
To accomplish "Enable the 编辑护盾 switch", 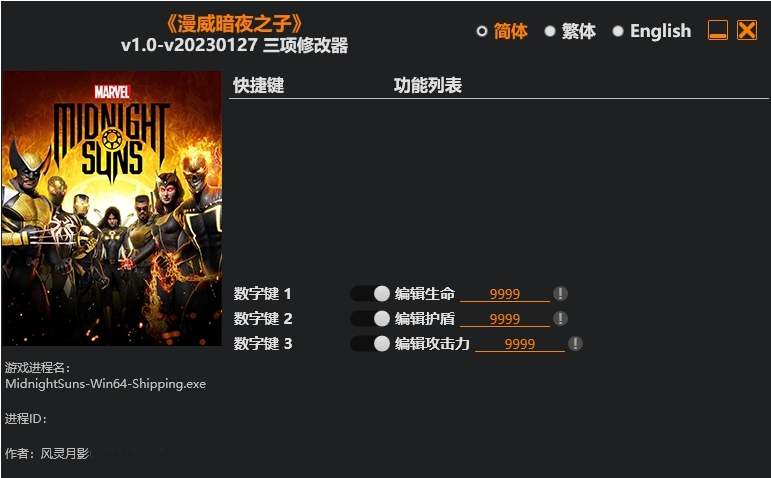I will pos(370,318).
